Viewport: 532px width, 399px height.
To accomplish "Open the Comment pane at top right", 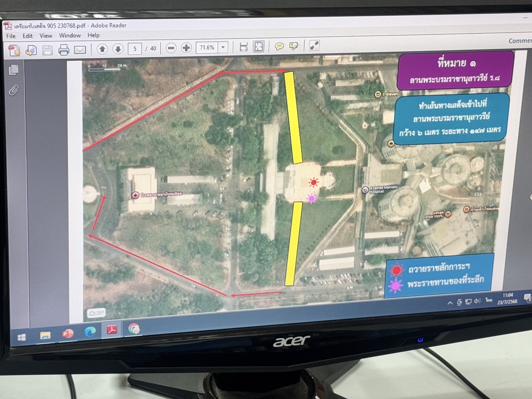I will pos(520,41).
